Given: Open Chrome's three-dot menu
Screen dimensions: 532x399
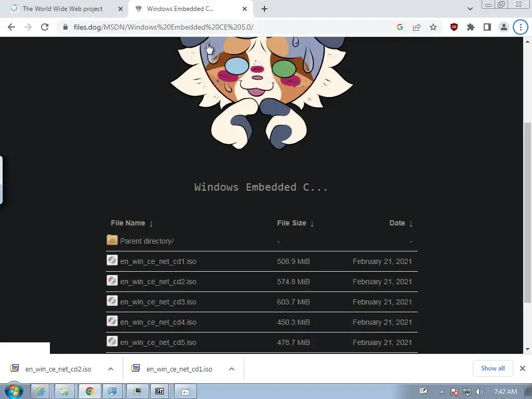Looking at the screenshot, I should (521, 27).
